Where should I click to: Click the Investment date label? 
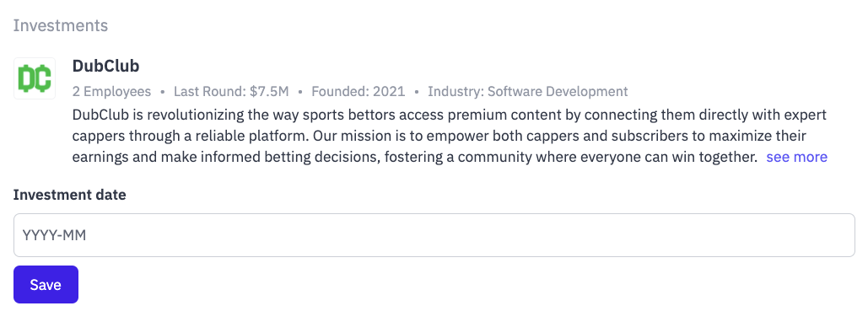coord(70,195)
